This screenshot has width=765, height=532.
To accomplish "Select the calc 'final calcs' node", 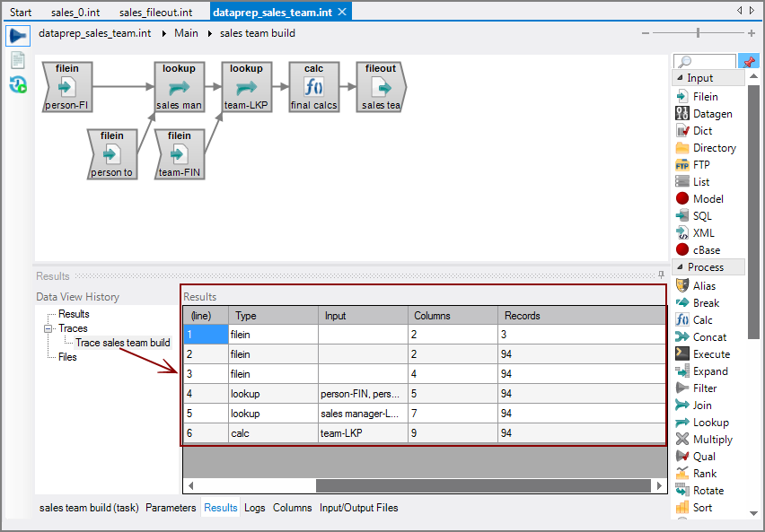I will (x=313, y=87).
